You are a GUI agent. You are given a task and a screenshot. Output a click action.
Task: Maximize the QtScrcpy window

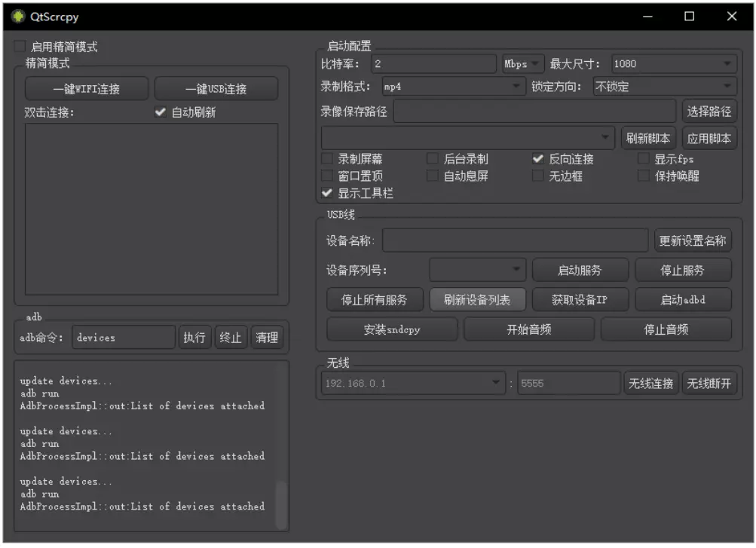pos(690,17)
